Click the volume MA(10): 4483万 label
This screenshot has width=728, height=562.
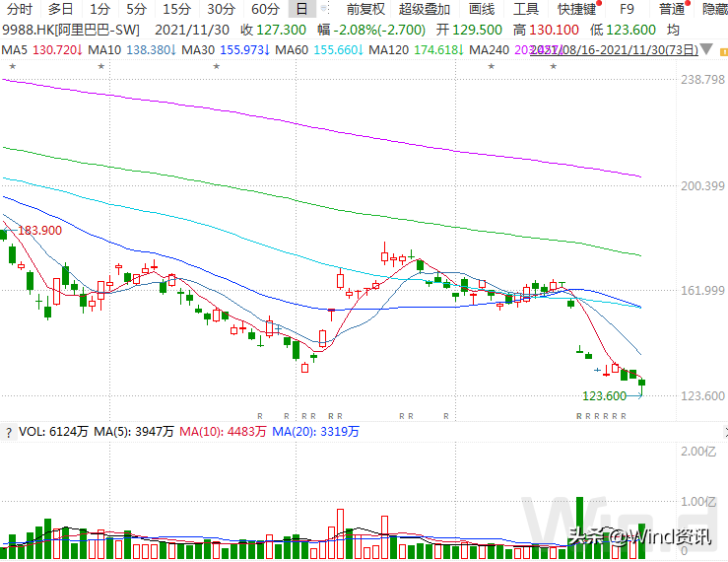click(223, 432)
